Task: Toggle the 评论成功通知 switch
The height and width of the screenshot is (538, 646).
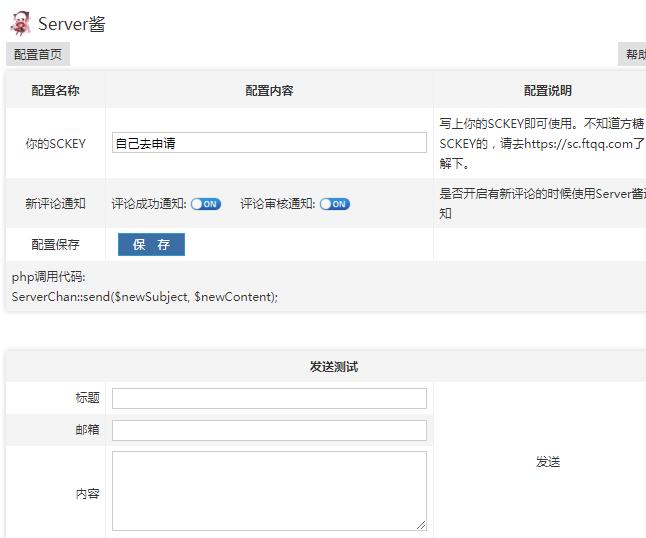Action: (206, 204)
